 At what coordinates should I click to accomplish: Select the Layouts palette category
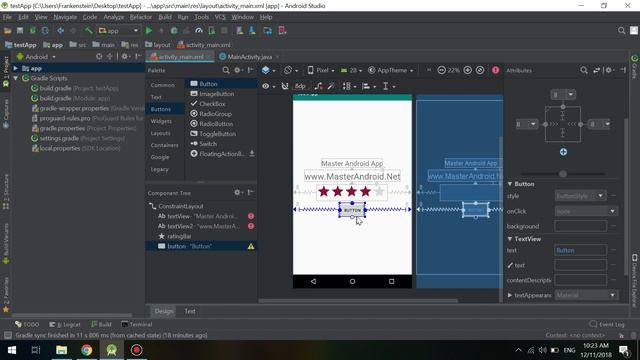click(x=160, y=133)
